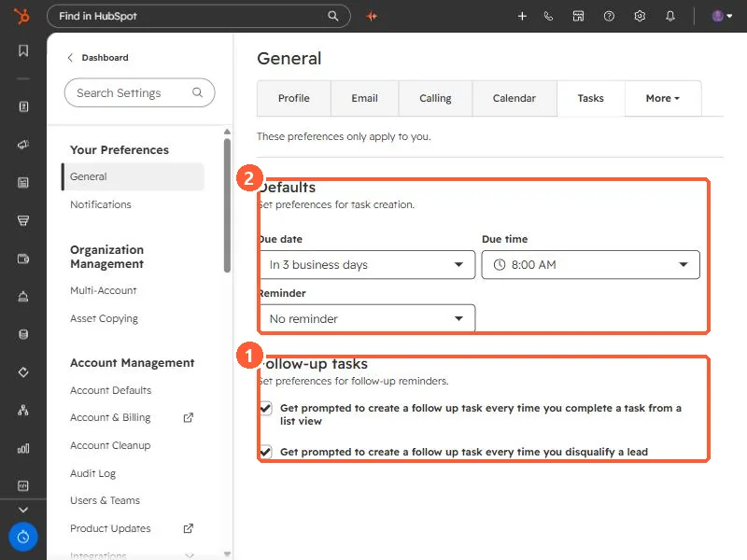Viewport: 747px width, 560px height.
Task: Open the notifications bell icon
Action: tap(670, 16)
